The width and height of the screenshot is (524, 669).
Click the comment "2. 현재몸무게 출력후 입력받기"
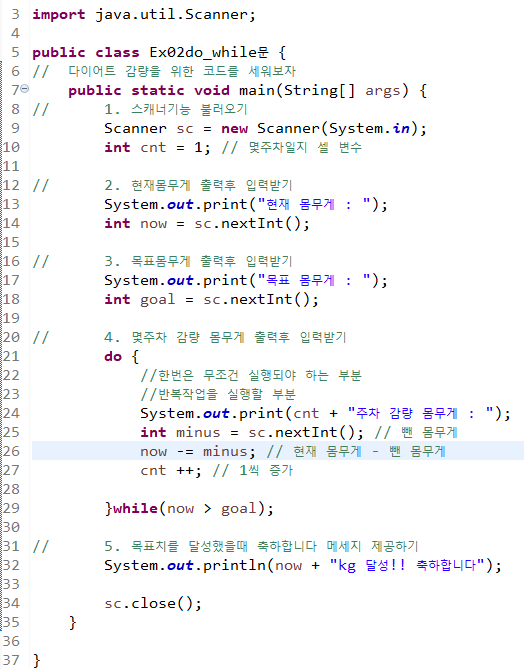pyautogui.click(x=198, y=185)
